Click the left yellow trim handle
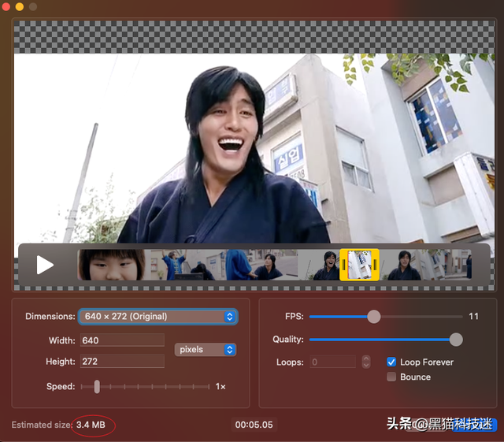 tap(343, 265)
